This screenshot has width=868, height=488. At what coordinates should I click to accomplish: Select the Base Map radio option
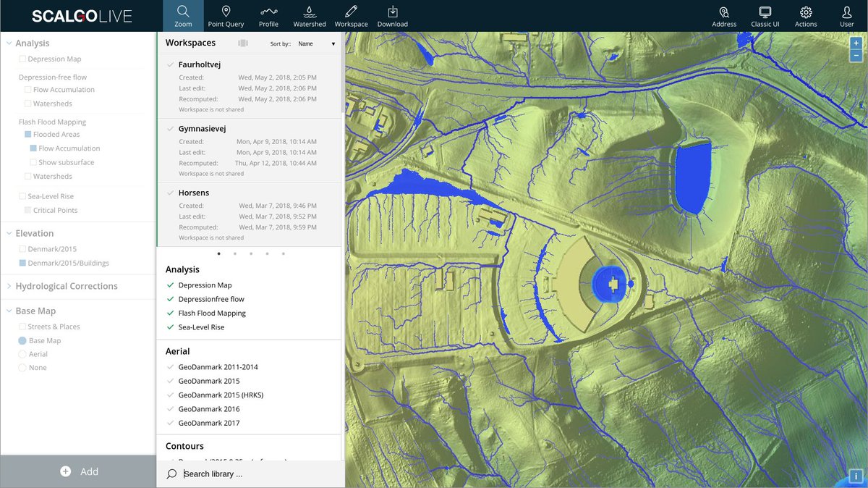pos(22,340)
